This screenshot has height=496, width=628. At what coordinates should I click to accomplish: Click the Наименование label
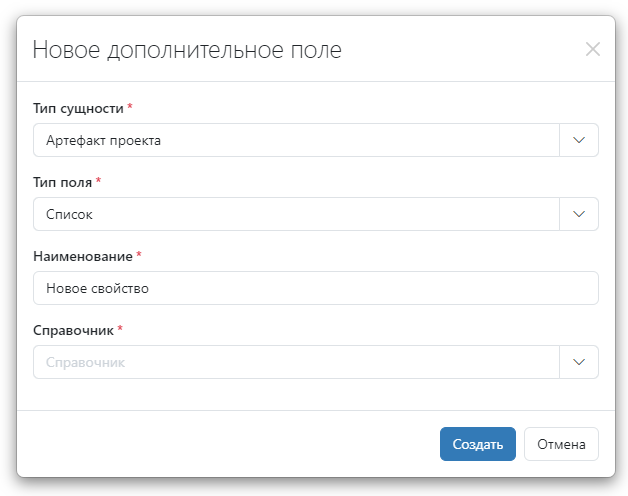click(83, 256)
